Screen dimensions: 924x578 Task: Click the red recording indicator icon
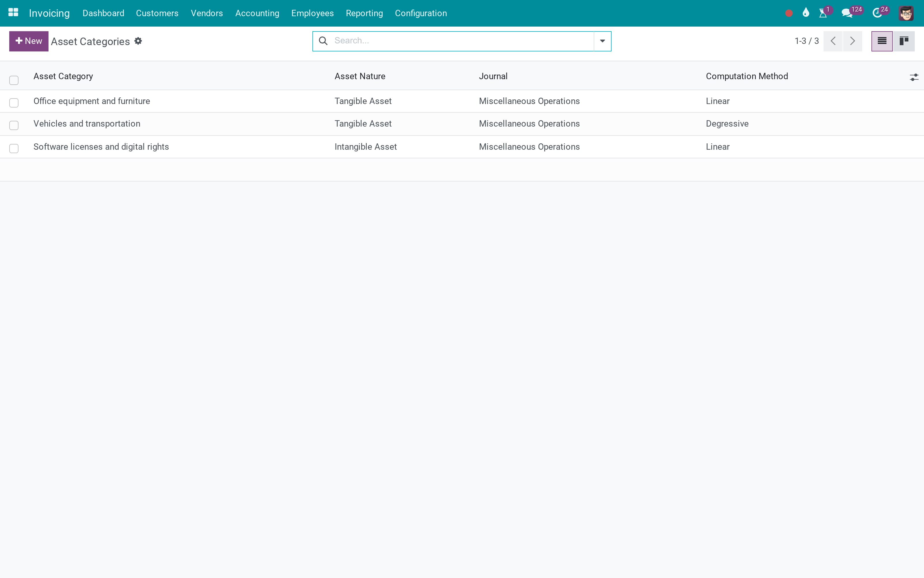[x=789, y=13]
